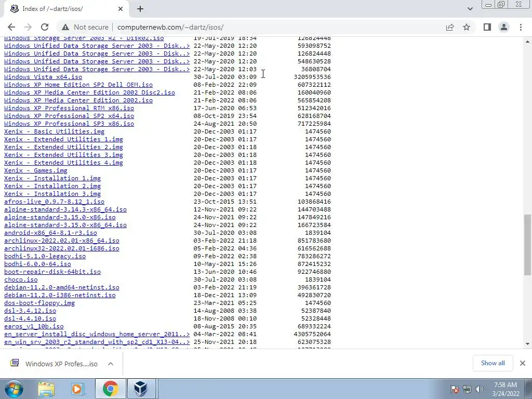Click the Not secure warning icon

65,27
